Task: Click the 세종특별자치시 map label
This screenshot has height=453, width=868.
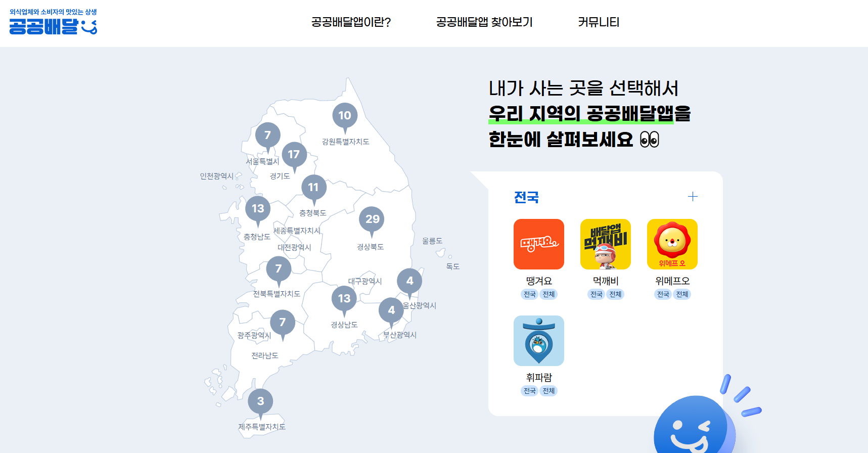Action: point(297,231)
